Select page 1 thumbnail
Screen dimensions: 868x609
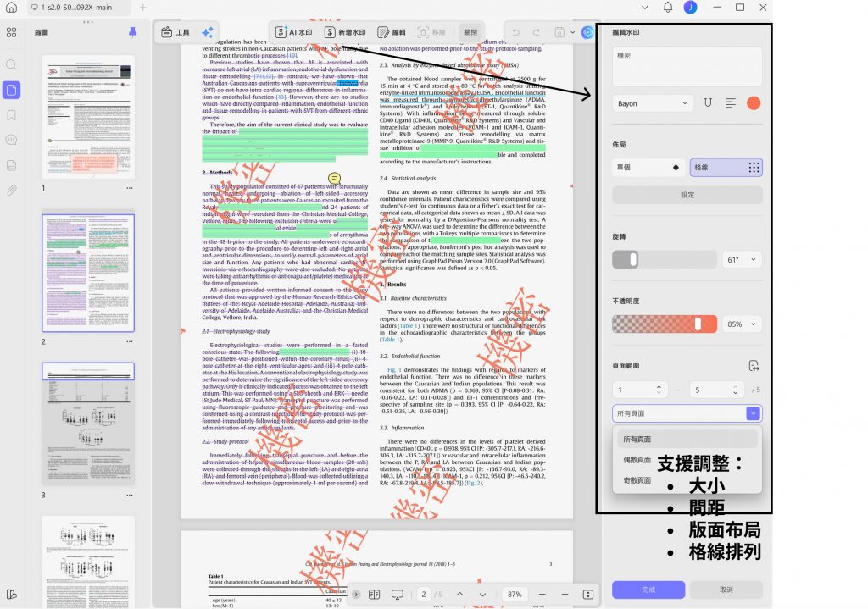(88, 117)
